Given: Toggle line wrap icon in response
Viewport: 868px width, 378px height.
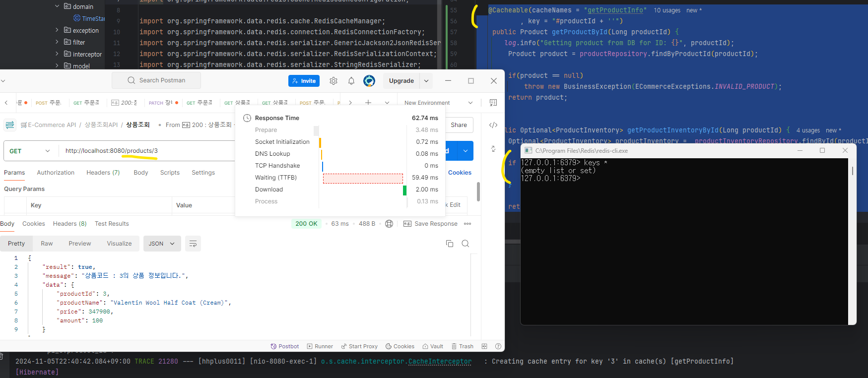Looking at the screenshot, I should tap(193, 244).
